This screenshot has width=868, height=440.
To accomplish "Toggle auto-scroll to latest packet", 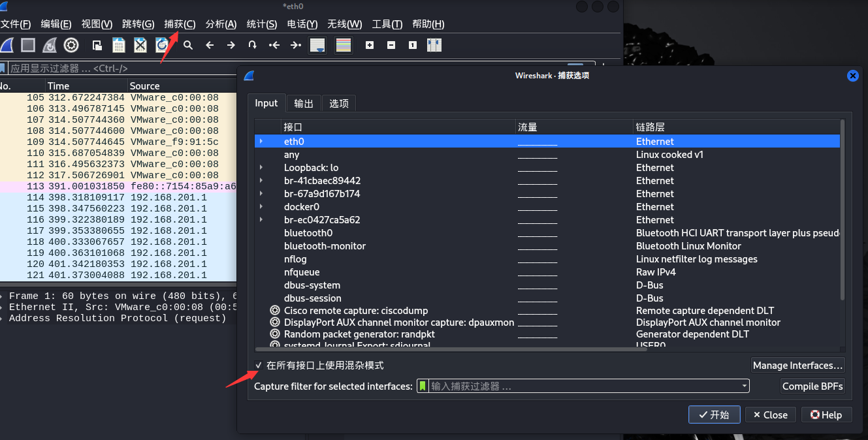I will click(x=317, y=45).
